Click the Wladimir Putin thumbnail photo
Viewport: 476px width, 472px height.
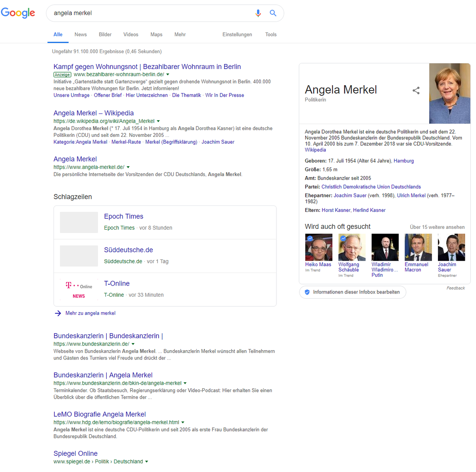coord(385,247)
